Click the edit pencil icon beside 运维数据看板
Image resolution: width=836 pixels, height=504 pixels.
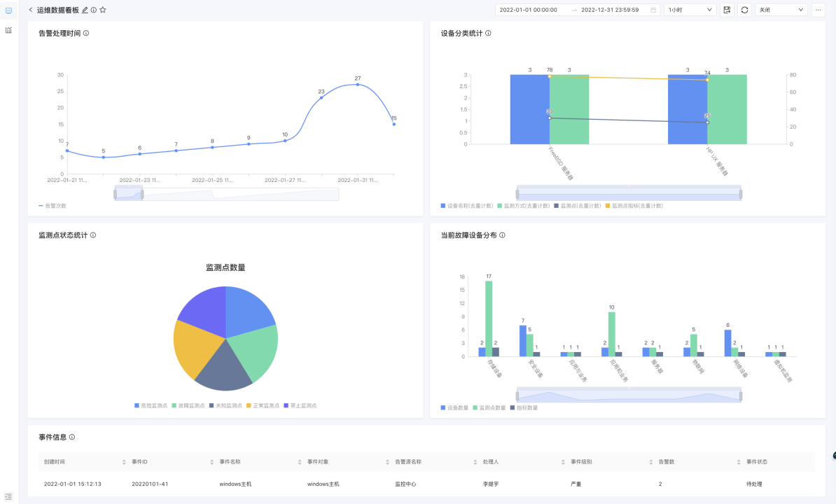tap(85, 10)
